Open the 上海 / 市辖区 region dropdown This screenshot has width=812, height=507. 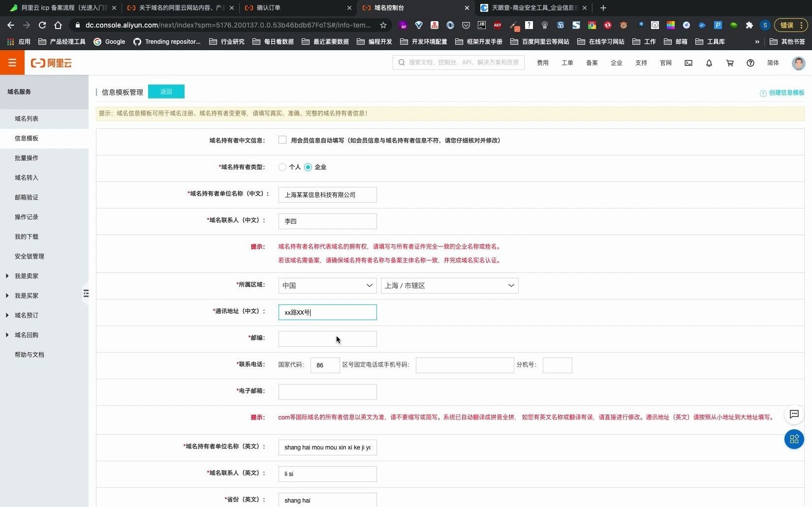pos(449,285)
